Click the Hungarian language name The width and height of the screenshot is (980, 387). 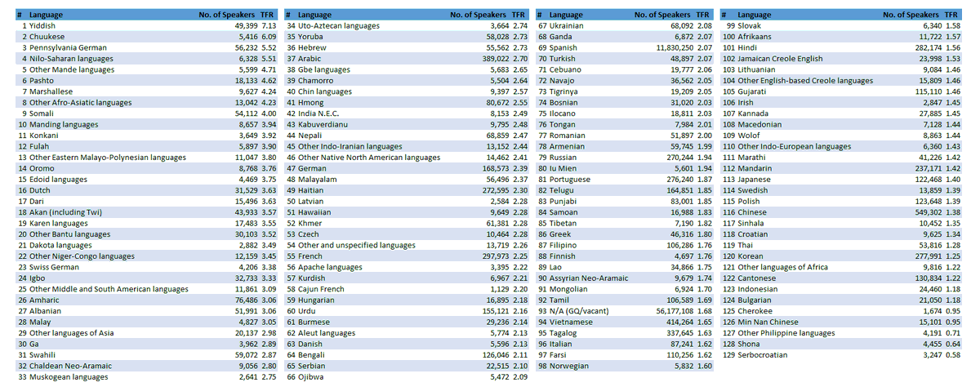[x=319, y=299]
